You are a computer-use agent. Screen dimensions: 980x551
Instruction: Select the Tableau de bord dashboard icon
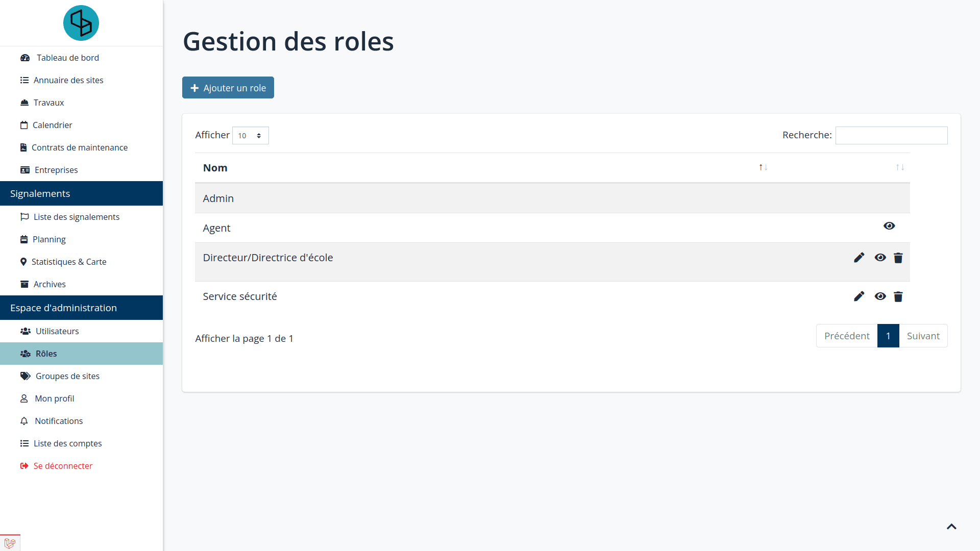(25, 58)
